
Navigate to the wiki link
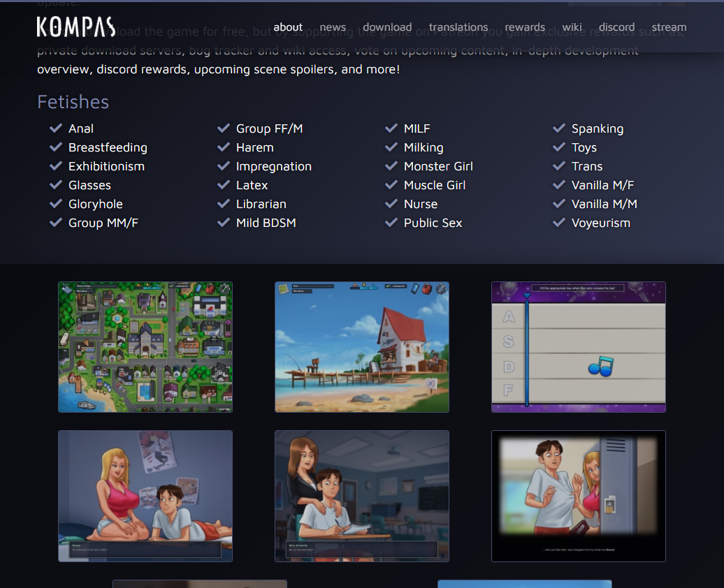coord(572,27)
